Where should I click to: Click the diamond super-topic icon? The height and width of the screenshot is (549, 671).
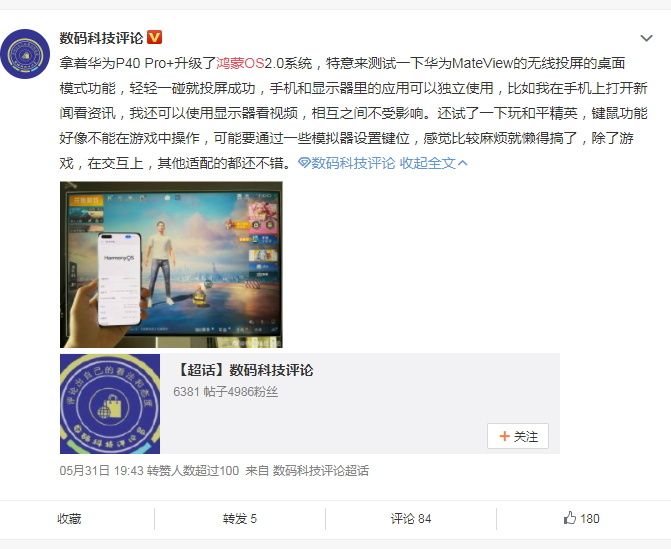304,163
